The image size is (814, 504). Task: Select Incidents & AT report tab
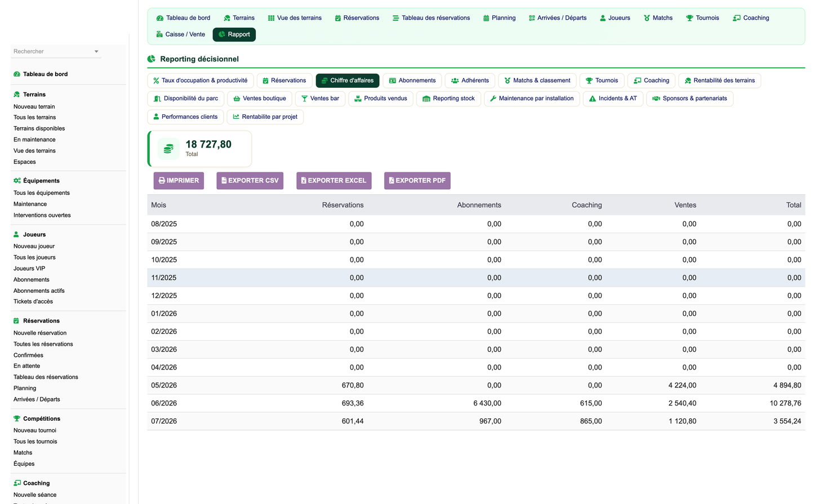[613, 99]
